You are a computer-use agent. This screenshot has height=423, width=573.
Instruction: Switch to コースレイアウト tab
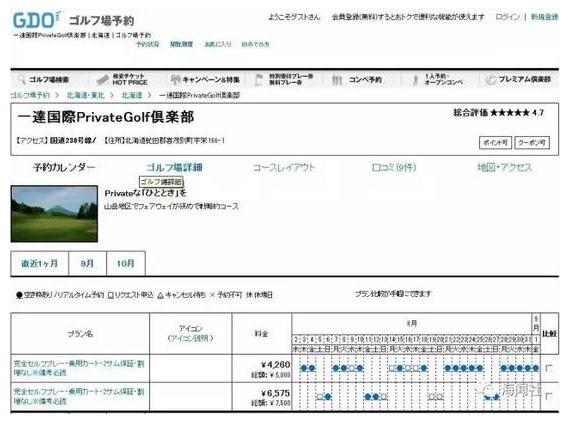pyautogui.click(x=284, y=168)
